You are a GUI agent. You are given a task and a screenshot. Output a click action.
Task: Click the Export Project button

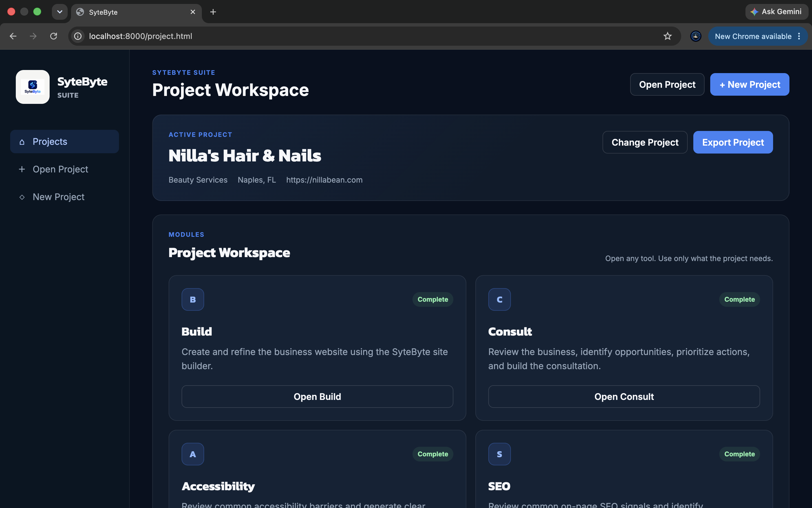733,143
